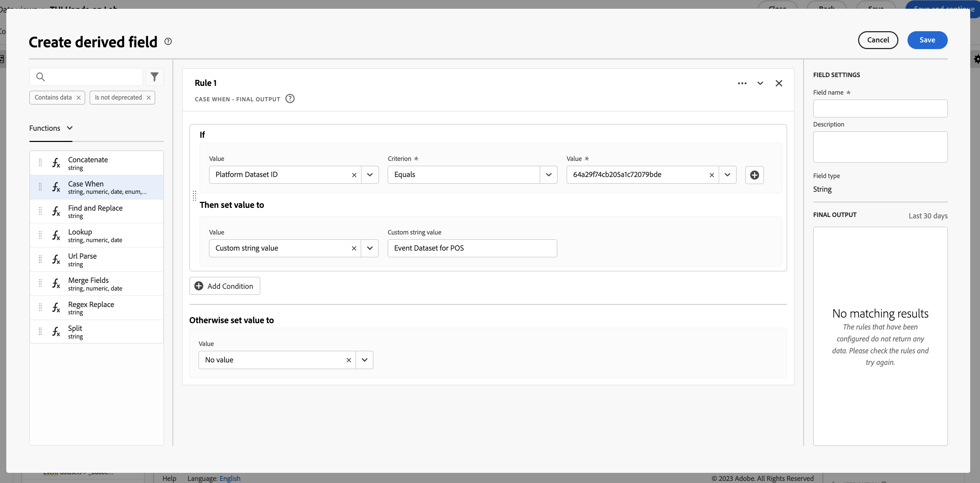Open the filter funnel icon
The width and height of the screenshot is (980, 483).
tap(154, 77)
